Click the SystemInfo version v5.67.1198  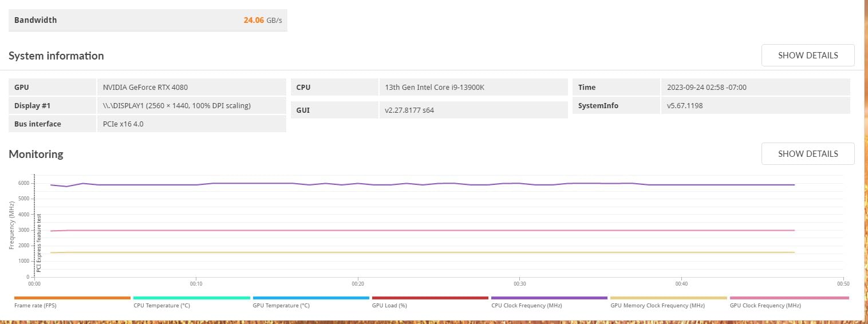point(685,105)
